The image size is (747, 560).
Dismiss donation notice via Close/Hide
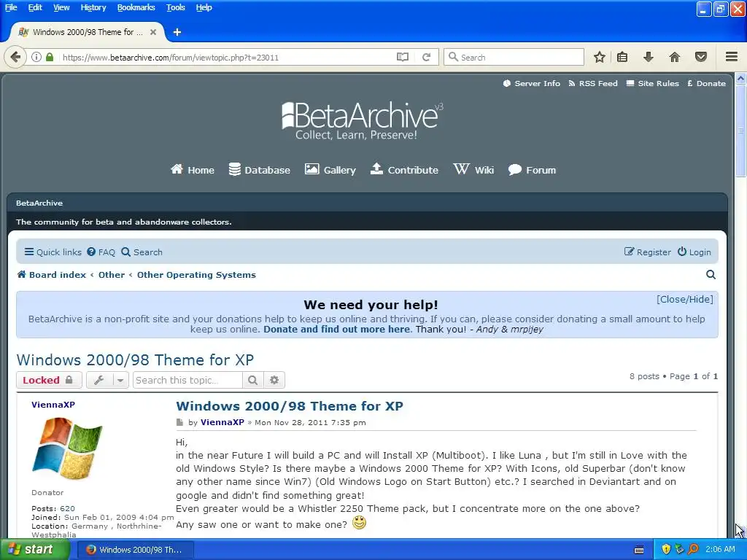tap(684, 299)
